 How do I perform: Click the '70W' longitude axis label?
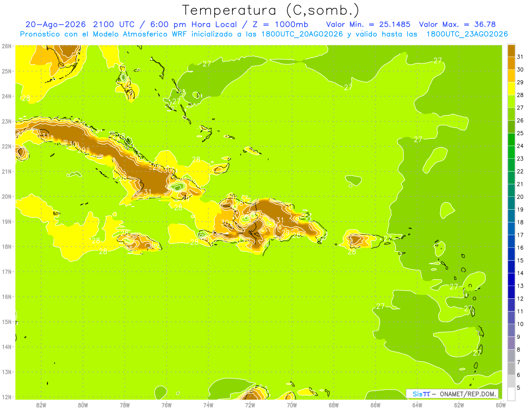[x=292, y=405]
